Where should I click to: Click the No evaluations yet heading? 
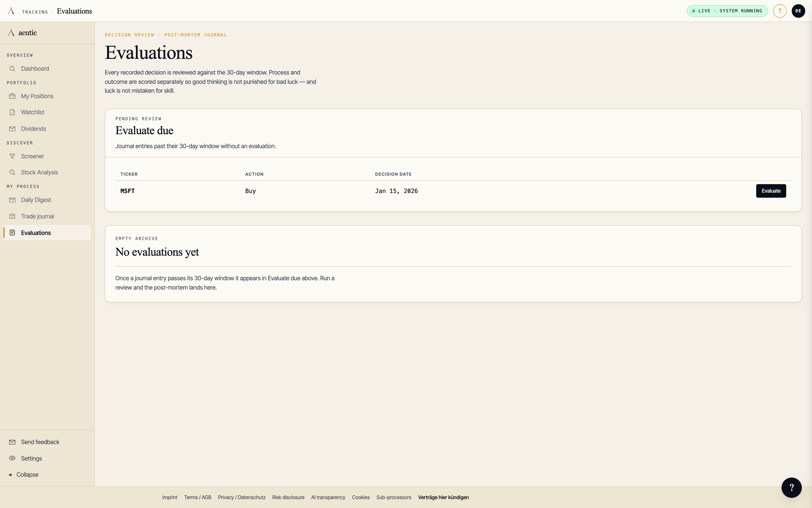[x=157, y=252]
